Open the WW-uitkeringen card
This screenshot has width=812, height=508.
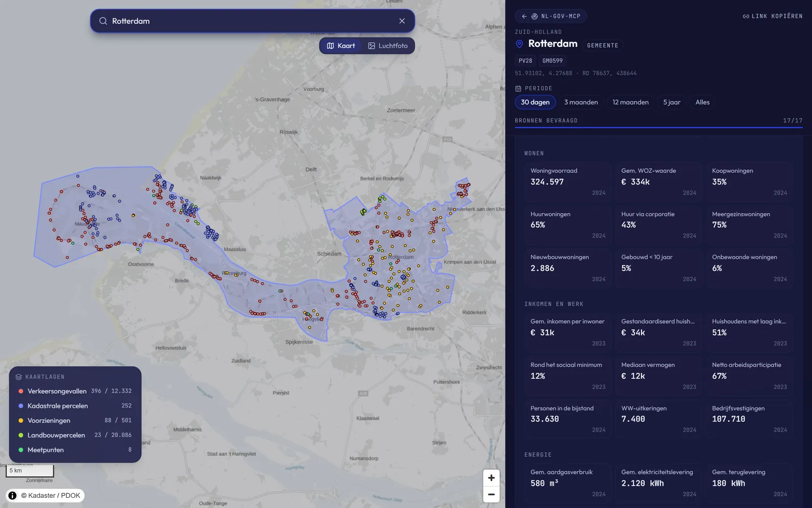659,419
